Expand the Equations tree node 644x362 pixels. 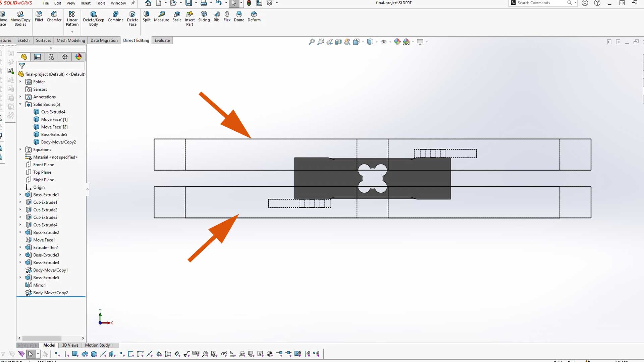click(x=20, y=149)
